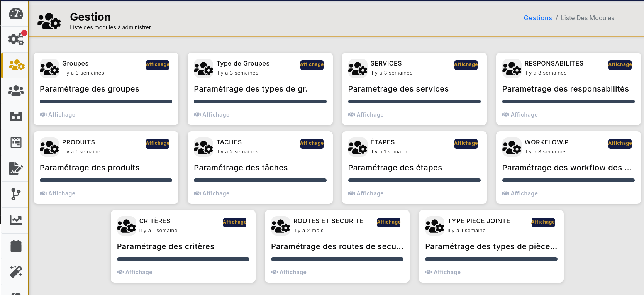
Task: Select 'Paramétrage des routes de secu...' text
Action: 337,246
